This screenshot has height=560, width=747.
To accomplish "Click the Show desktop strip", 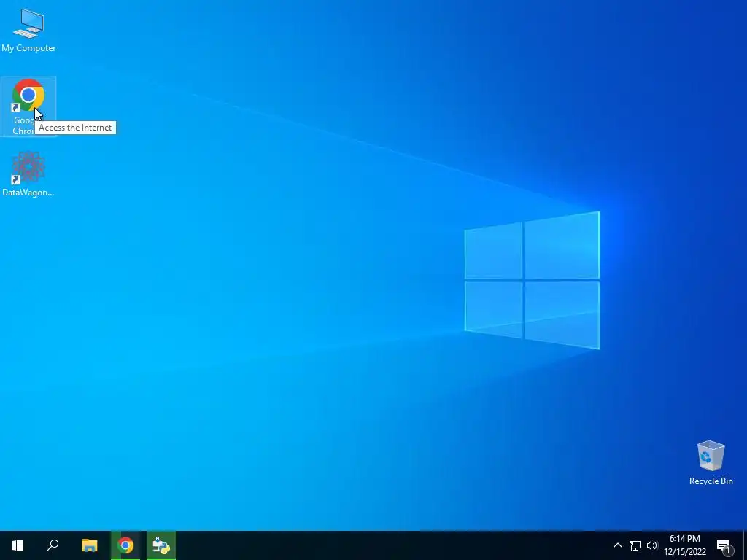I will (x=745, y=545).
